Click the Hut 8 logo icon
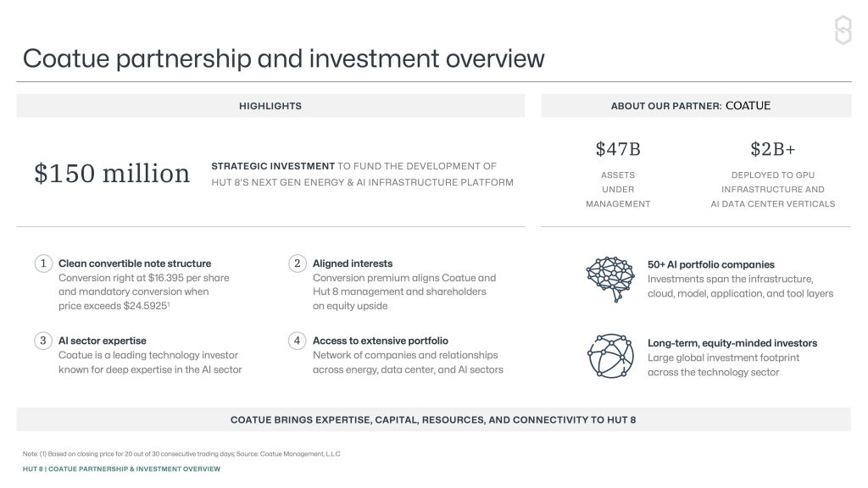 [x=843, y=30]
